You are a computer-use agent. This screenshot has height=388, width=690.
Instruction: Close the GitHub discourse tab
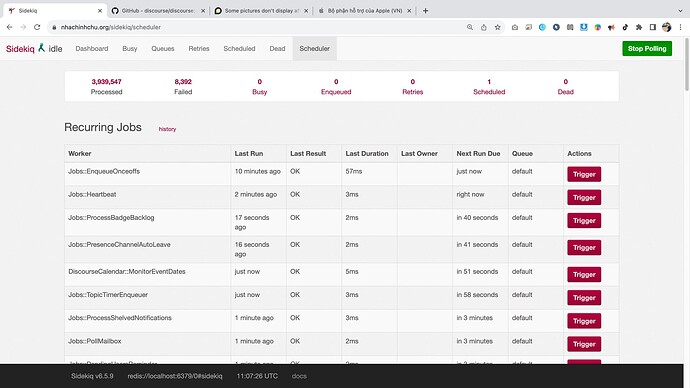click(x=203, y=11)
